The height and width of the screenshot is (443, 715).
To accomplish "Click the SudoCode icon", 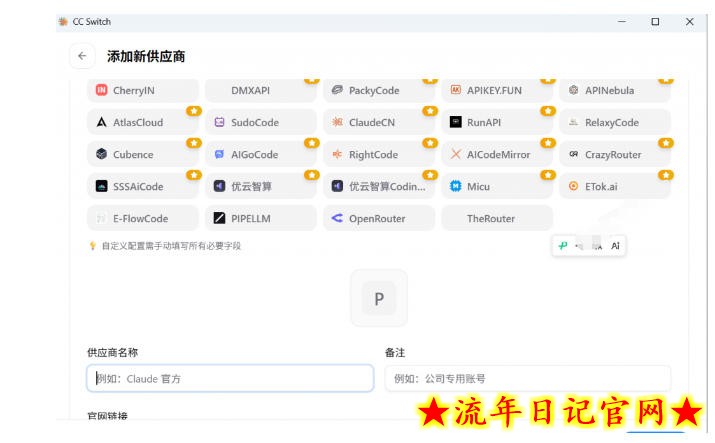I will (219, 122).
